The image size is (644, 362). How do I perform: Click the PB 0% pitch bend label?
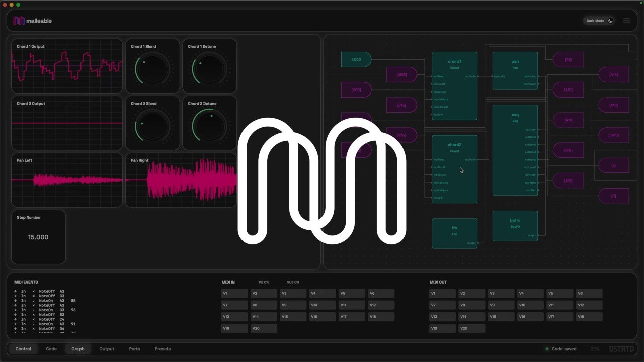pos(264,282)
